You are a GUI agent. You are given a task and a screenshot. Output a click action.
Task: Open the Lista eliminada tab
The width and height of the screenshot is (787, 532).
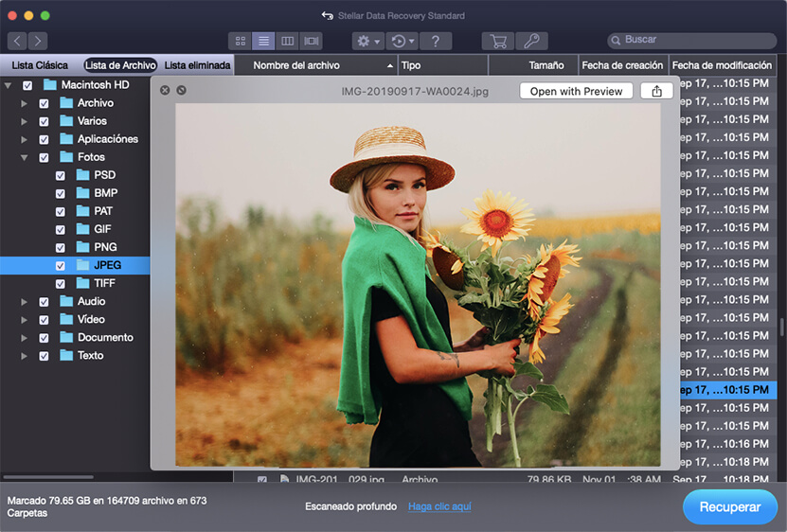pos(196,65)
